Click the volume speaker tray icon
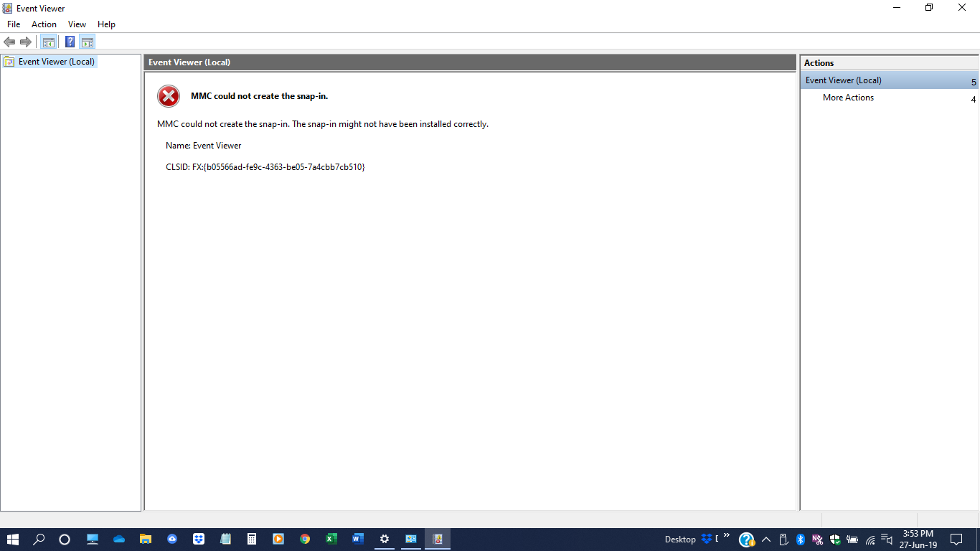The width and height of the screenshot is (980, 551). [887, 540]
